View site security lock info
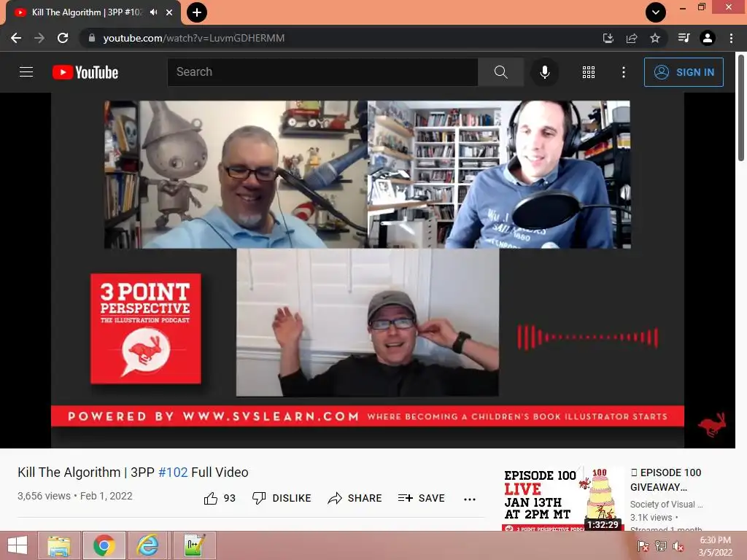747x560 pixels. coord(91,38)
